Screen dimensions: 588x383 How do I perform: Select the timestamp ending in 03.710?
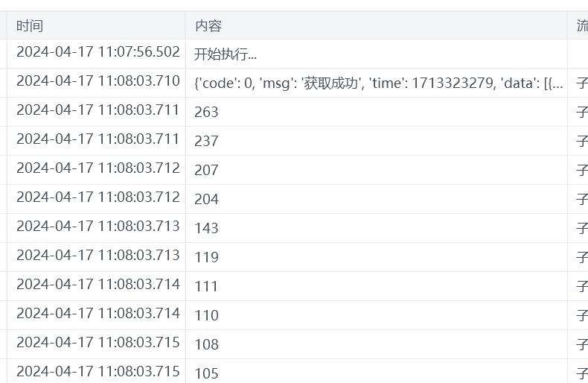point(98,80)
